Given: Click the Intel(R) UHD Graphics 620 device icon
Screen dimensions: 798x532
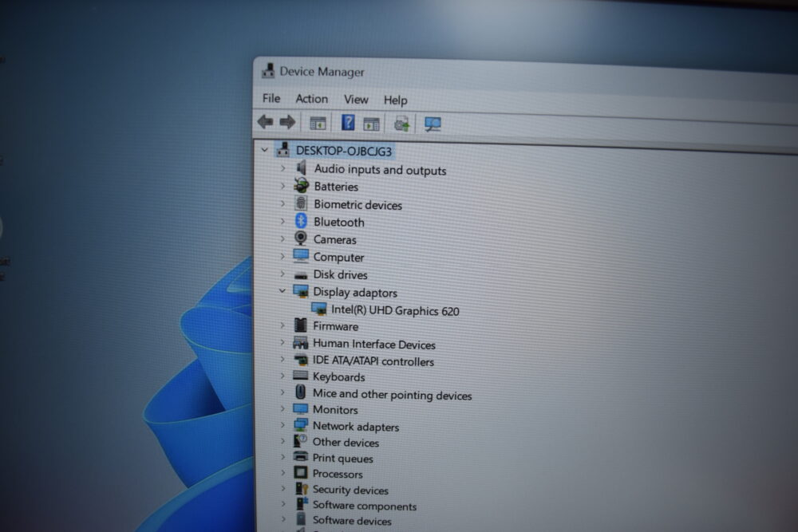Looking at the screenshot, I should point(318,308).
